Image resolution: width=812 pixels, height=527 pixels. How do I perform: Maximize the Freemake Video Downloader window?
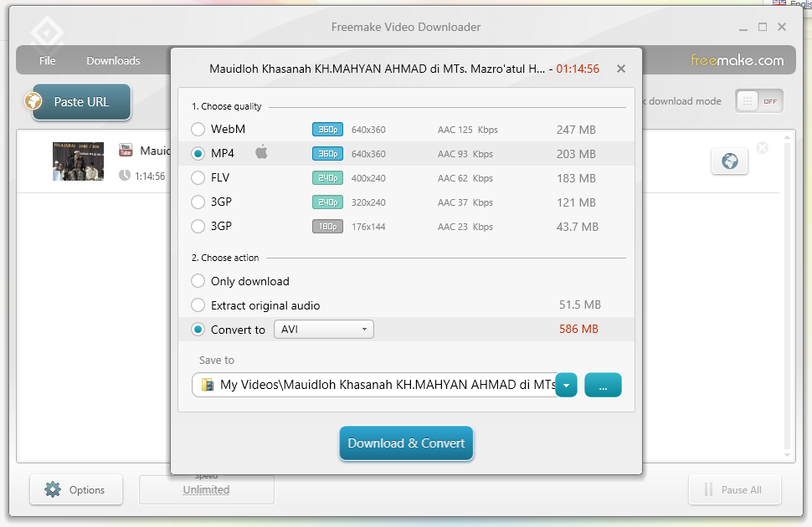pos(763,27)
